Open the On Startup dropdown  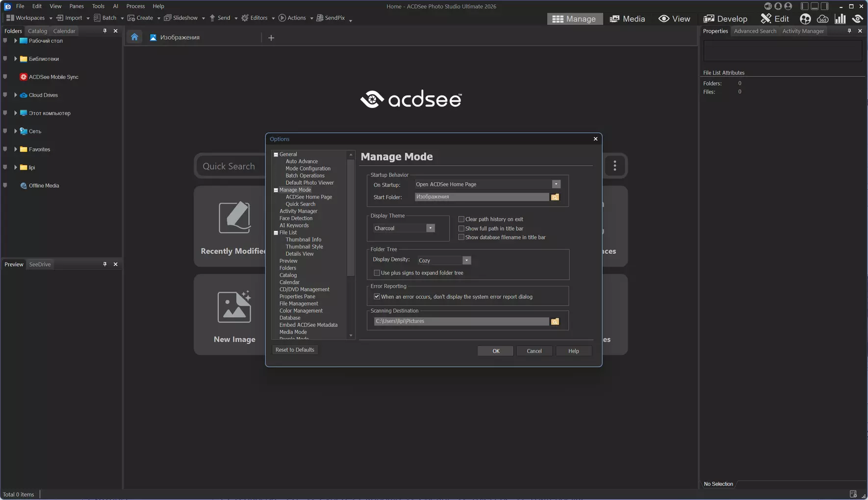(556, 184)
